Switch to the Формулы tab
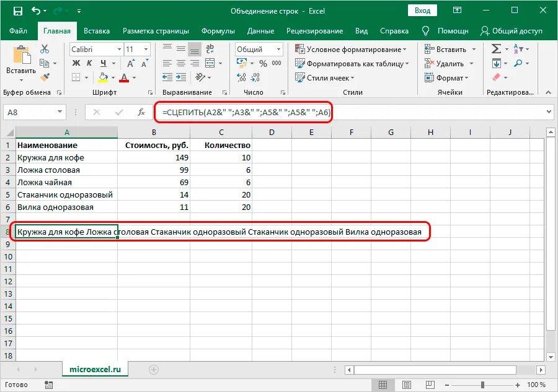Screen dimensions: 558x392 [218, 31]
